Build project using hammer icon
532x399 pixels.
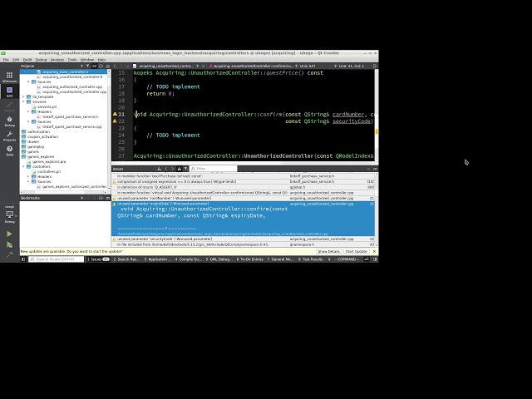click(x=9, y=254)
